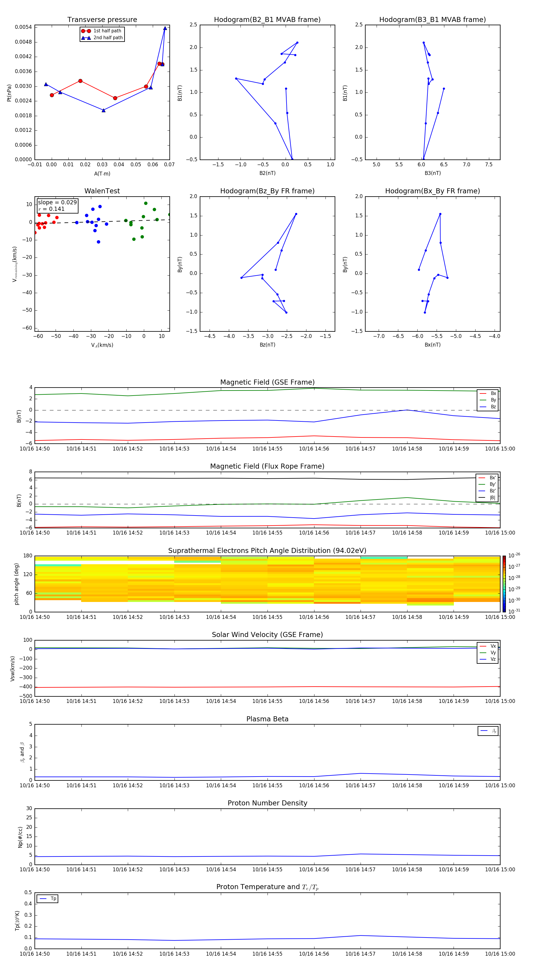Select the 1st half path legend entry
Screen dimensions: 535x980
tap(102, 31)
